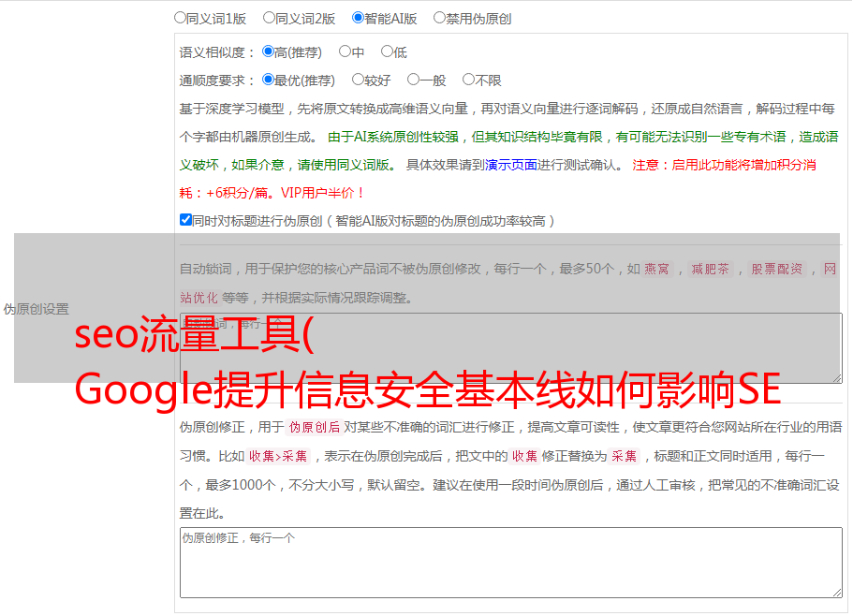
Task: Click the 减肥茶 example keyword tag
Action: pyautogui.click(x=710, y=269)
